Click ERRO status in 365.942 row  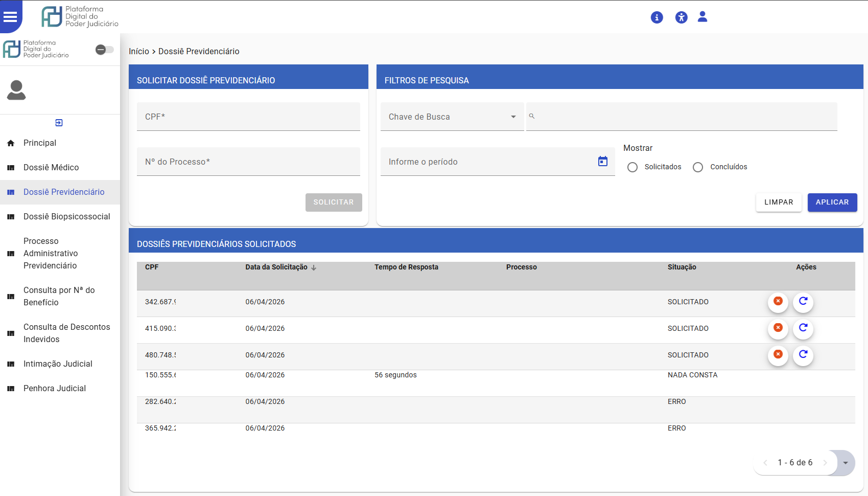point(677,429)
